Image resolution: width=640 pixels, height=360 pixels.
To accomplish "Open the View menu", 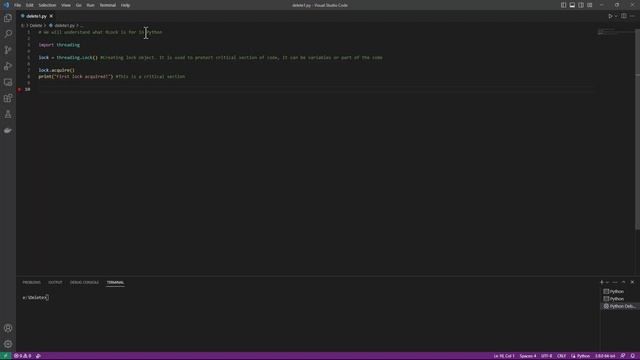I will pos(66,5).
